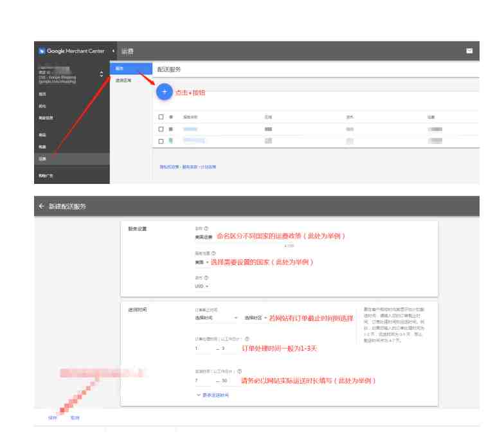The width and height of the screenshot is (504, 436).
Task: Click the blue save link at bottom-left
Action: [53, 418]
